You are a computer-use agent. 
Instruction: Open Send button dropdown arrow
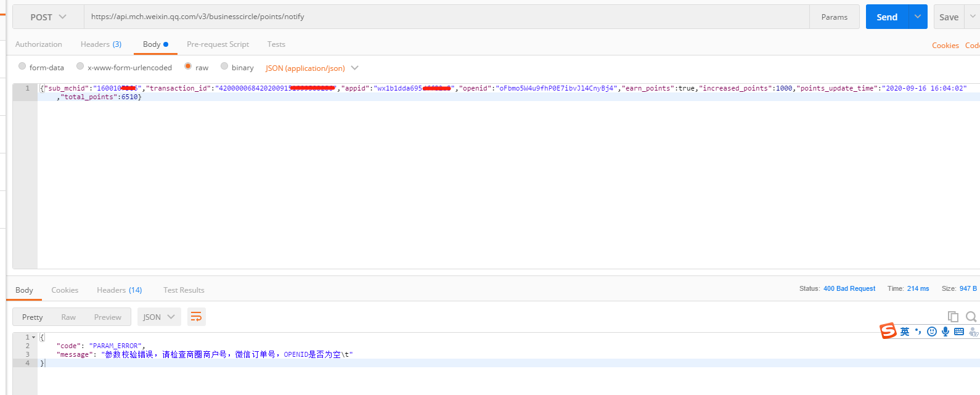pyautogui.click(x=918, y=17)
